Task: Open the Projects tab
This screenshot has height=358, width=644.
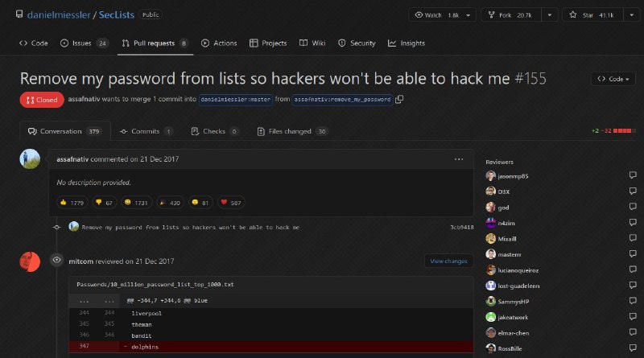Action: click(x=268, y=43)
